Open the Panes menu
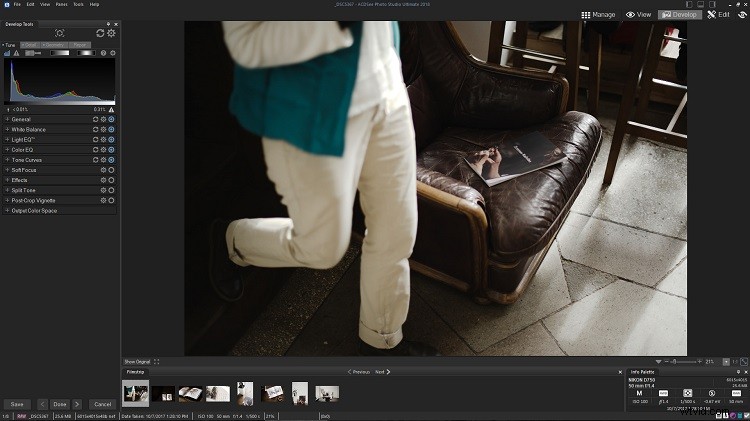750x421 pixels. [x=61, y=4]
